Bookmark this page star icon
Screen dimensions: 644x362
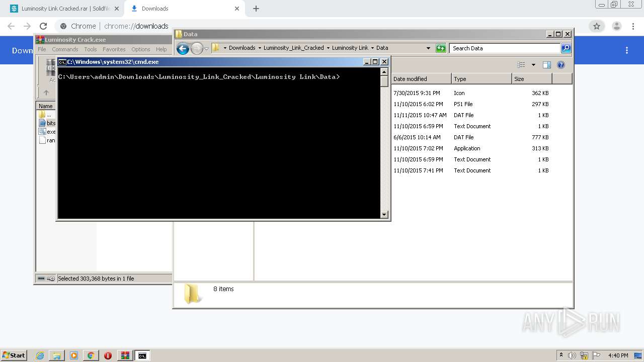pyautogui.click(x=597, y=26)
